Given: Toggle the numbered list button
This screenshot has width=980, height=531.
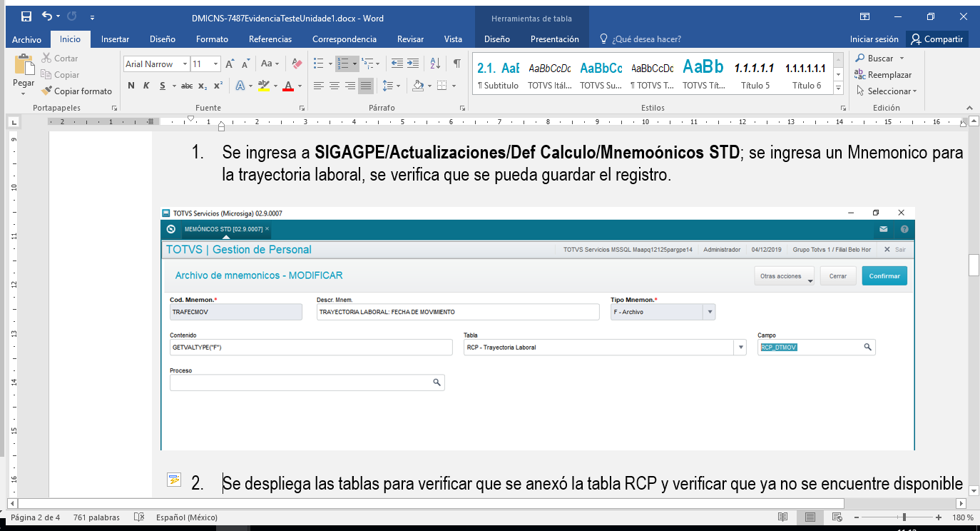Looking at the screenshot, I should pyautogui.click(x=343, y=64).
